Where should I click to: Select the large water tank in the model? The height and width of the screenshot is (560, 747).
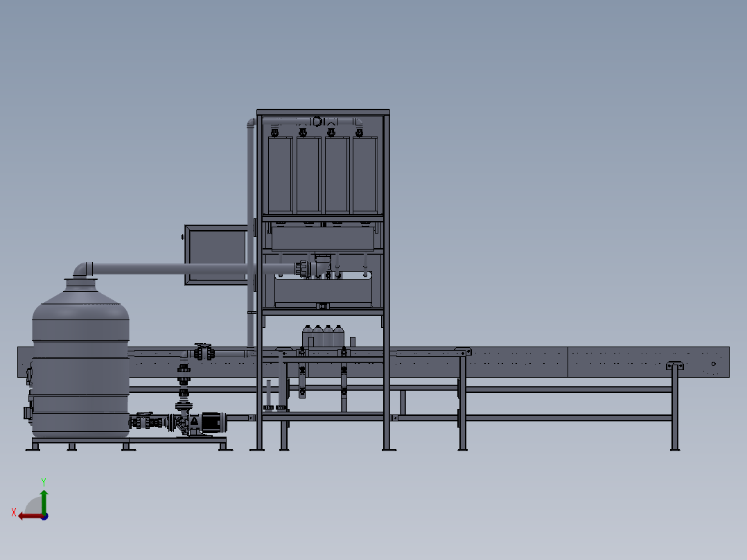[x=80, y=358]
